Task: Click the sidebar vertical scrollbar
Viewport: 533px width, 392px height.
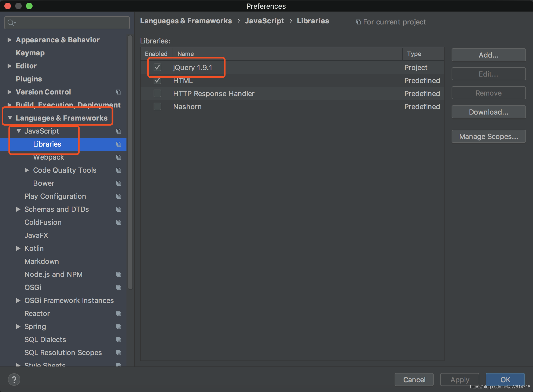Action: 130,163
